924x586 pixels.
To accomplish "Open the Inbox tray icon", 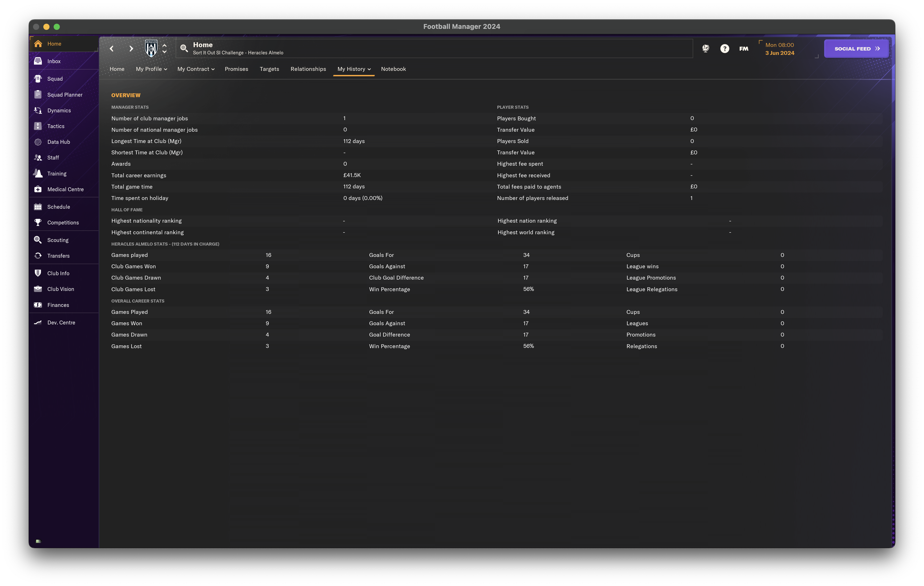I will pyautogui.click(x=38, y=61).
